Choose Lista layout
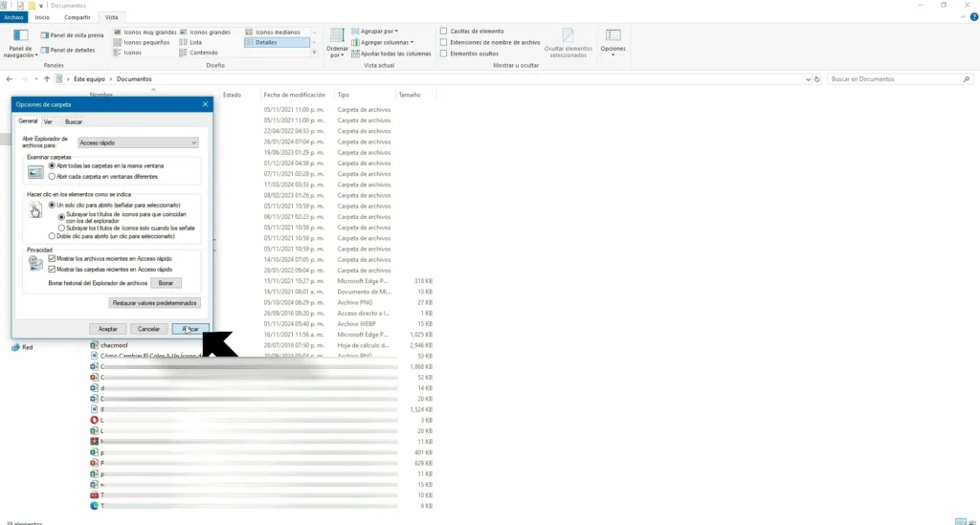980x525 pixels. tap(190, 42)
